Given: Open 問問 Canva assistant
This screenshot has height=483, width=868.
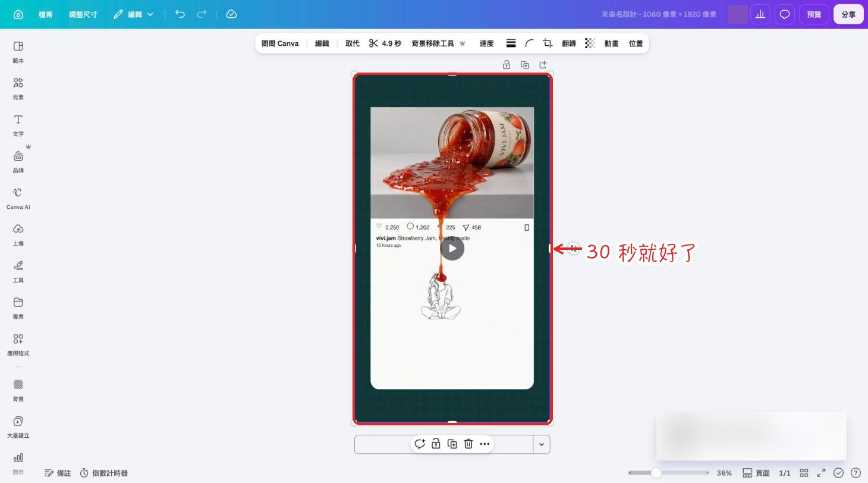Looking at the screenshot, I should [280, 43].
